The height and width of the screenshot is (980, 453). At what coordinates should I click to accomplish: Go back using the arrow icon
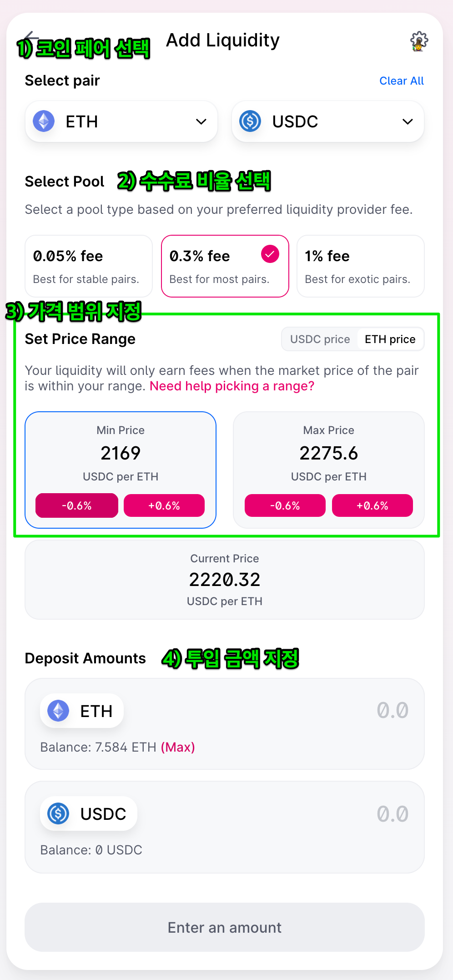point(32,37)
